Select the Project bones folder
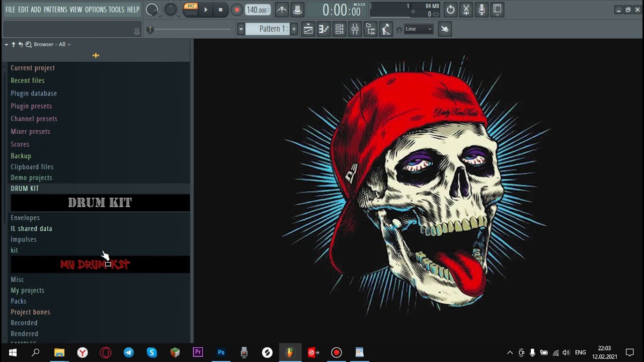This screenshot has height=362, width=644. pos(31,312)
